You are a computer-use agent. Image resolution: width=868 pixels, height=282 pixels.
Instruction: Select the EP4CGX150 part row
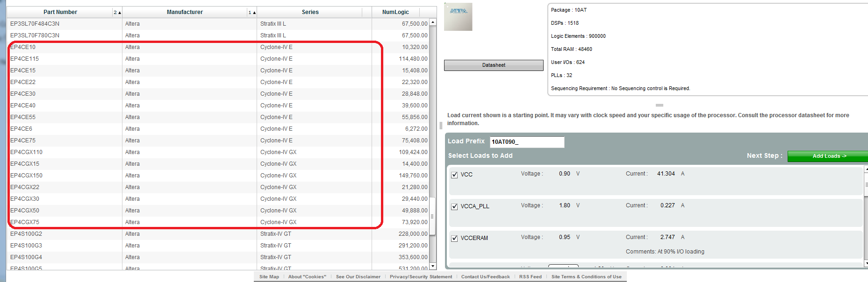pyautogui.click(x=218, y=176)
